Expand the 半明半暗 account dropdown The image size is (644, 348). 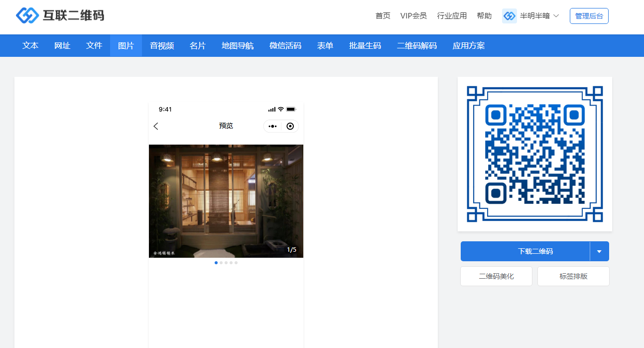[x=556, y=16]
